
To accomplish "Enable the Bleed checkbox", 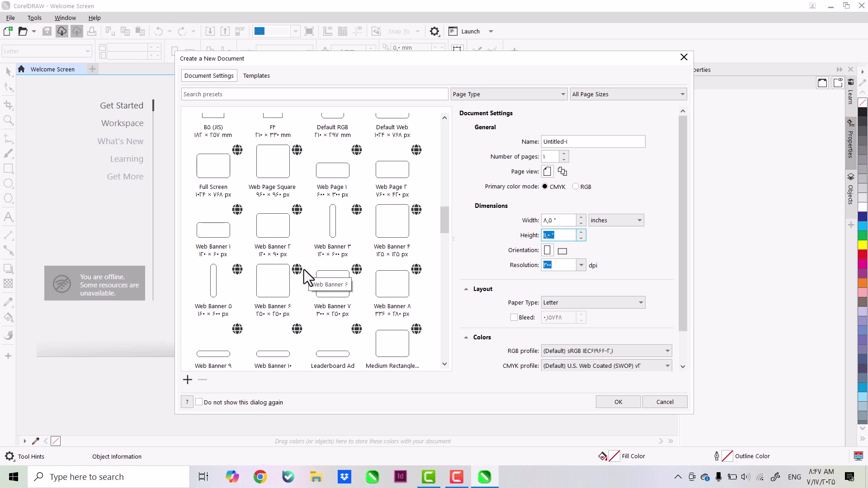I will (x=514, y=317).
